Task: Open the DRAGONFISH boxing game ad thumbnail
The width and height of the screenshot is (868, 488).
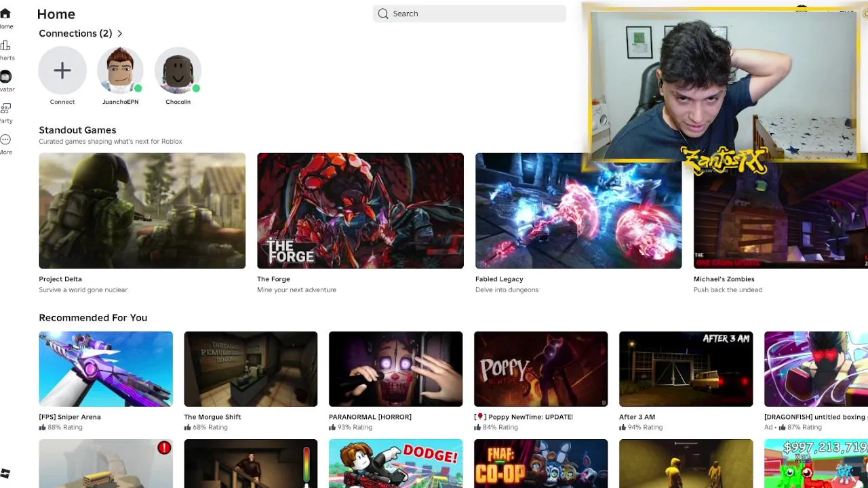Action: click(816, 369)
